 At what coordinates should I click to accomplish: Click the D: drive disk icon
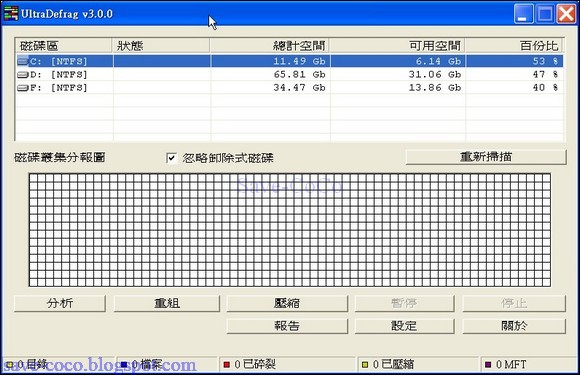(23, 75)
